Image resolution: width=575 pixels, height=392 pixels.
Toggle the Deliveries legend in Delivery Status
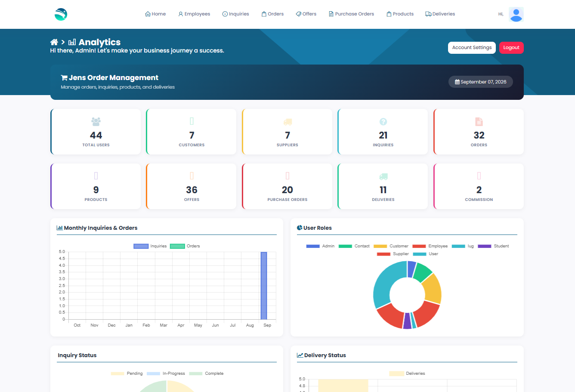tap(407, 373)
